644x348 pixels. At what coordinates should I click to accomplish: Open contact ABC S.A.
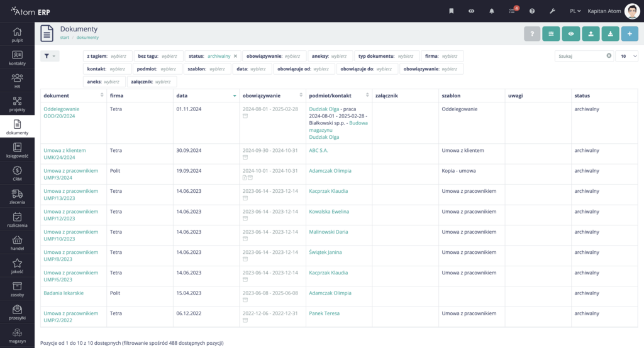tap(318, 150)
